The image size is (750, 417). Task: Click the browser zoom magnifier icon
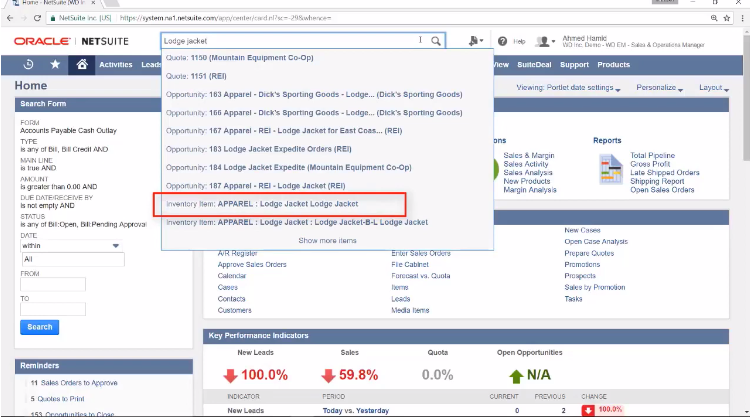coord(714,18)
